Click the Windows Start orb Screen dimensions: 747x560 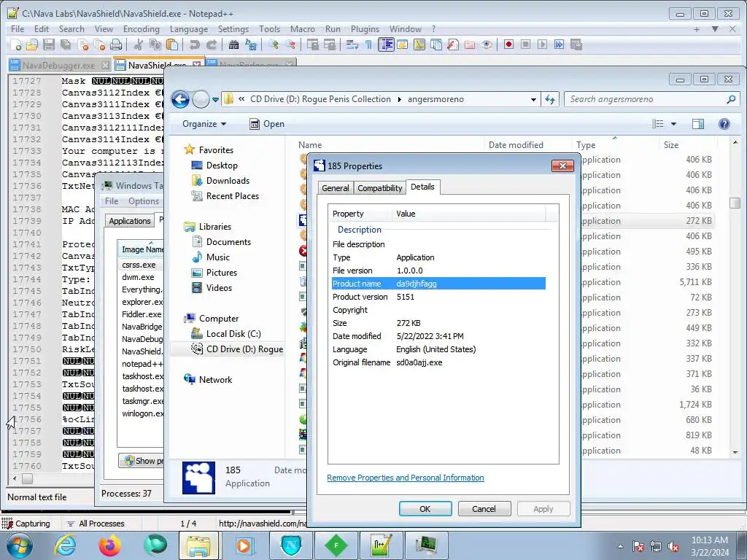click(x=20, y=545)
